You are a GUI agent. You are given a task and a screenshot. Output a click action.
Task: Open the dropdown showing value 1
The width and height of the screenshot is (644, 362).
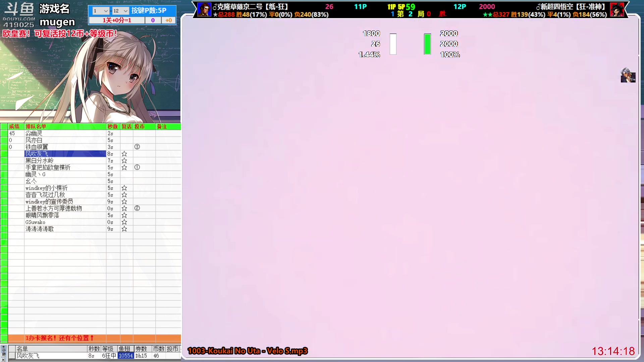tap(101, 11)
